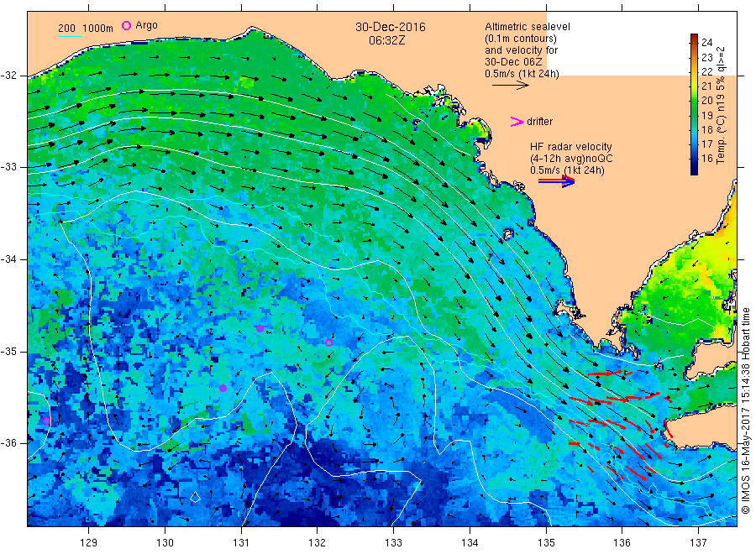The width and height of the screenshot is (756, 554).
Task: Click the '1000m' depth legend label
Action: tap(98, 28)
